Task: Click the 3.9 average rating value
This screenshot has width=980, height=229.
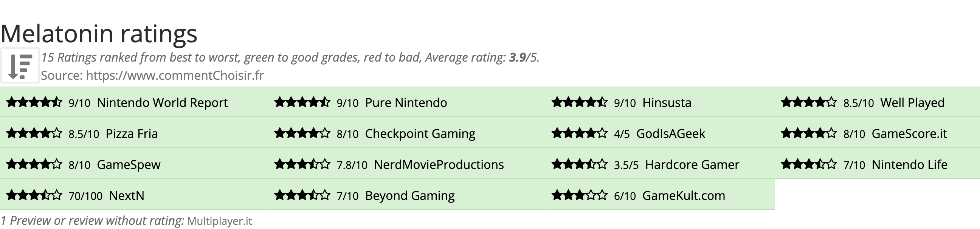Action: [517, 57]
